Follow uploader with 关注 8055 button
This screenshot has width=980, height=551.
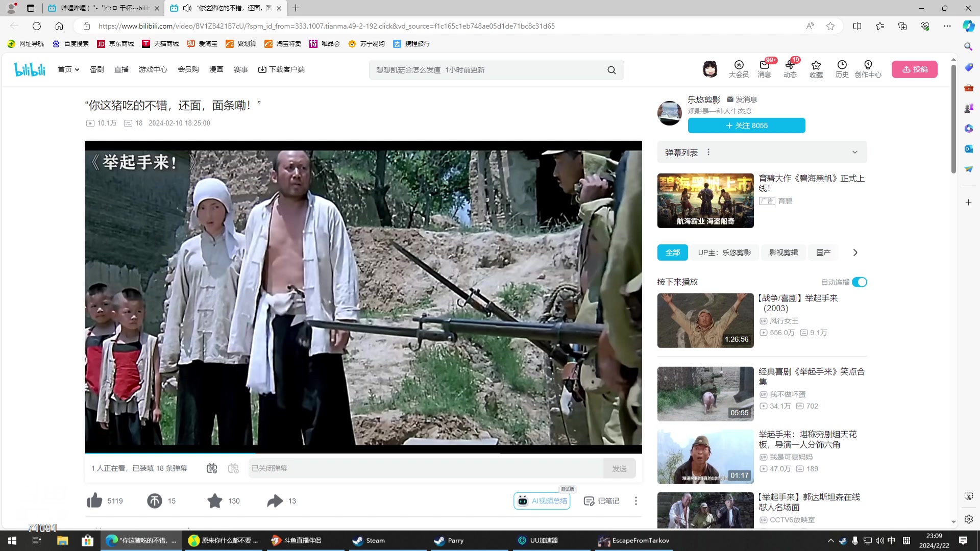pos(746,126)
